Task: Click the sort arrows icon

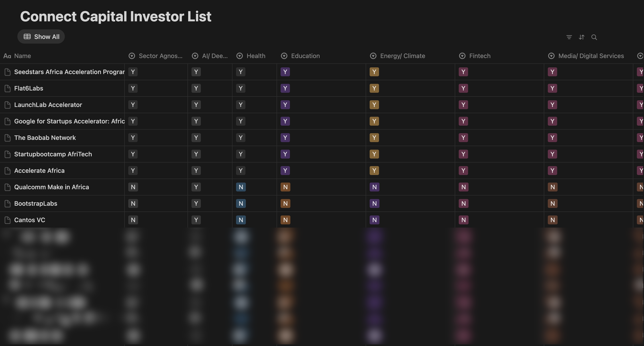Action: [x=581, y=37]
